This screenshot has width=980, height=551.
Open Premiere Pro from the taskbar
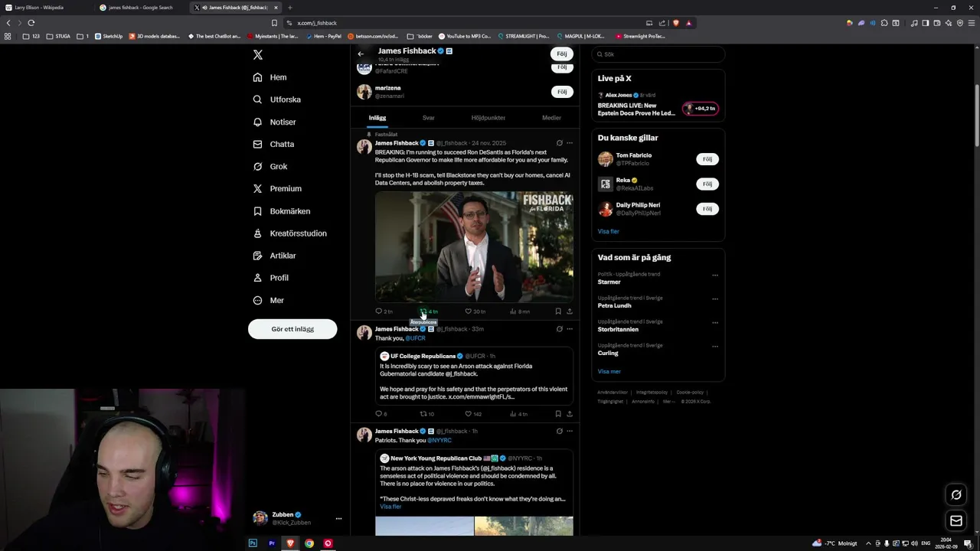tap(272, 543)
